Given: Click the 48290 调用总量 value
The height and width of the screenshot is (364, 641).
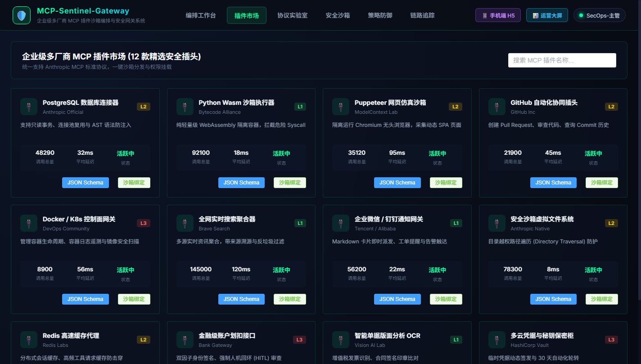Looking at the screenshot, I should [x=45, y=153].
